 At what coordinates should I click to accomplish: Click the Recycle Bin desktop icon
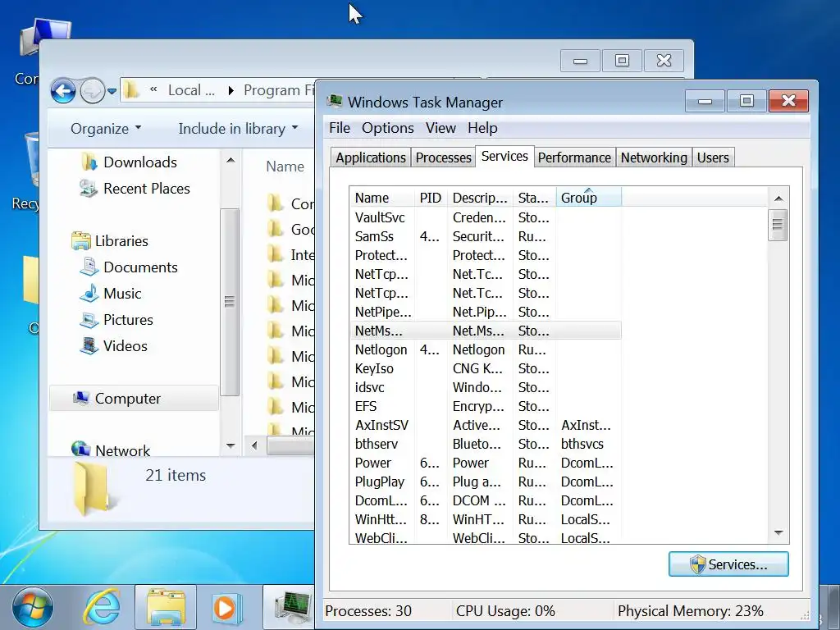(x=32, y=161)
